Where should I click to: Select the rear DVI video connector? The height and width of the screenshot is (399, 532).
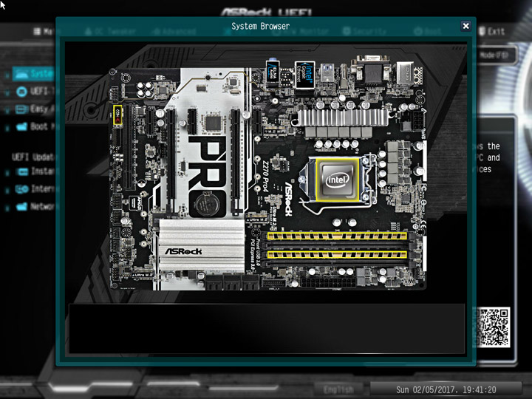pos(373,70)
